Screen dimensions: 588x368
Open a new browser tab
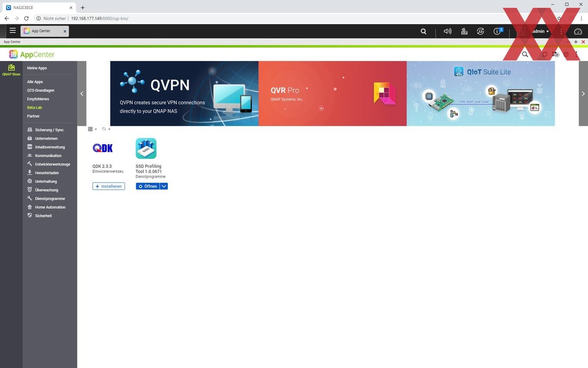pos(83,7)
